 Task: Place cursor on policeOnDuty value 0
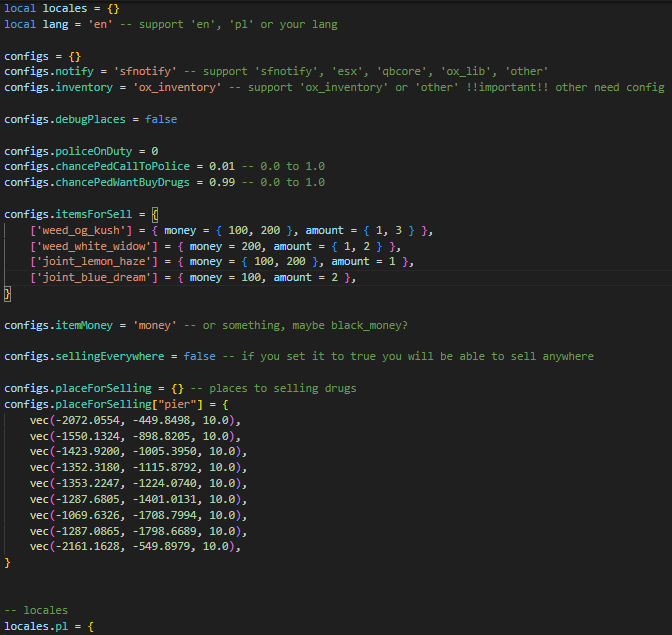tap(155, 151)
